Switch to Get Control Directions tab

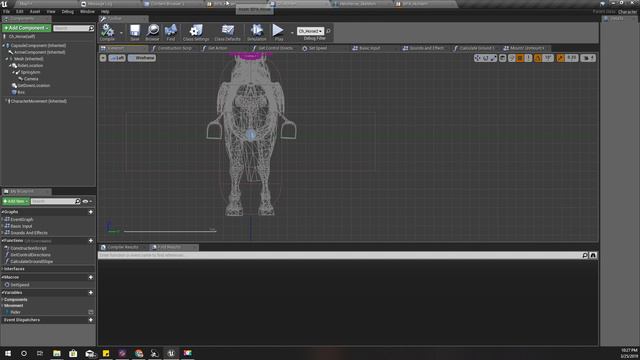coord(275,48)
